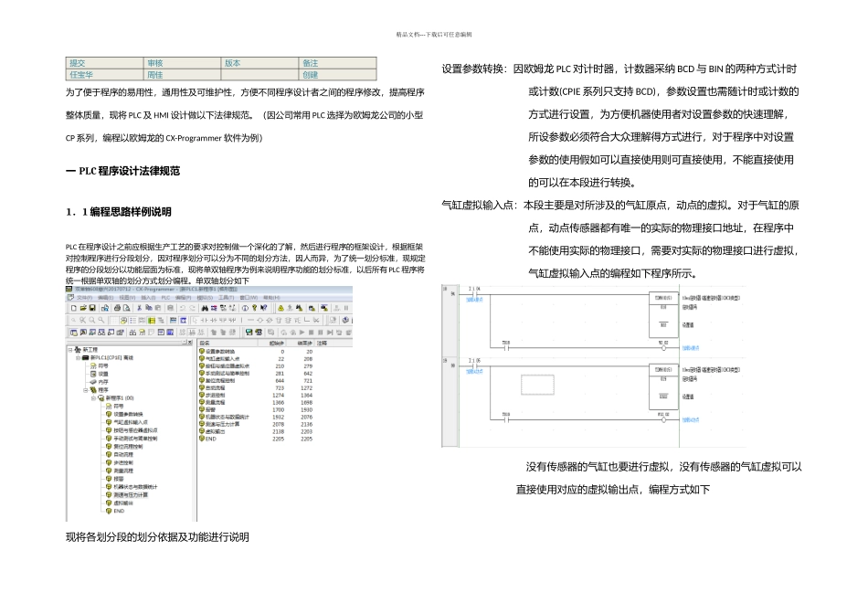Select END row at step 2205

pos(257,439)
